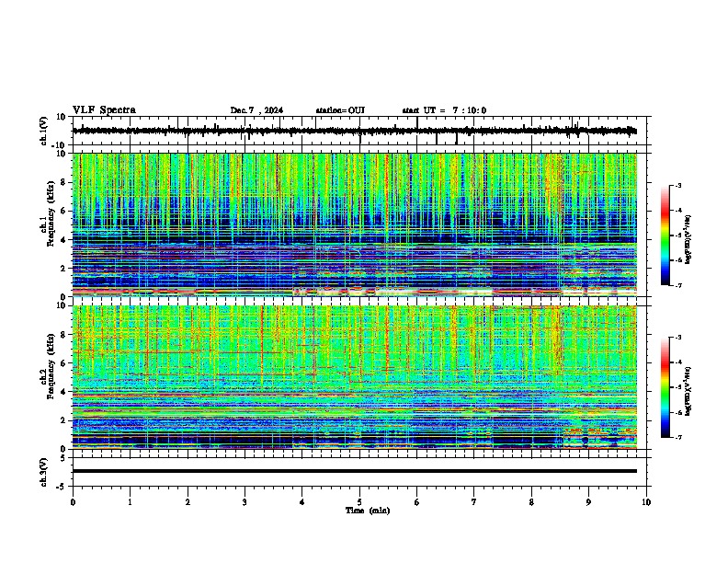The width and height of the screenshot is (728, 563).
Task: Click the '6' minute tick on time axis
Action: (x=417, y=502)
